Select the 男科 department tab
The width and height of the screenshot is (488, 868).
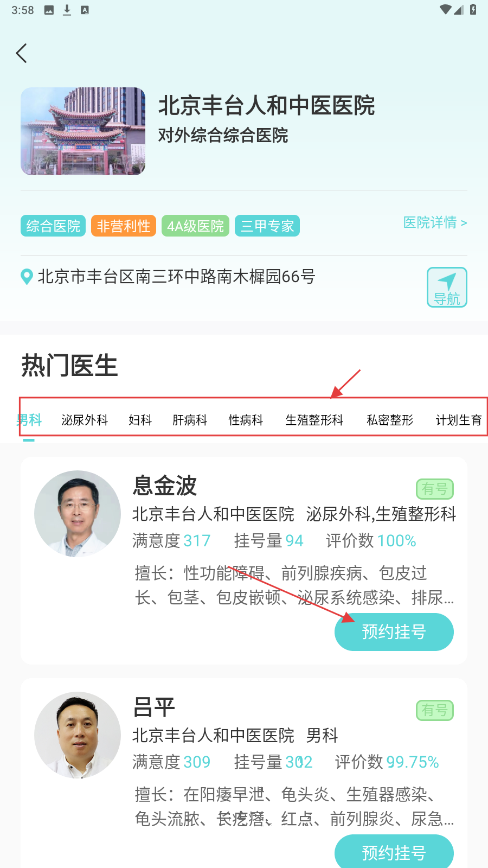[x=29, y=420]
